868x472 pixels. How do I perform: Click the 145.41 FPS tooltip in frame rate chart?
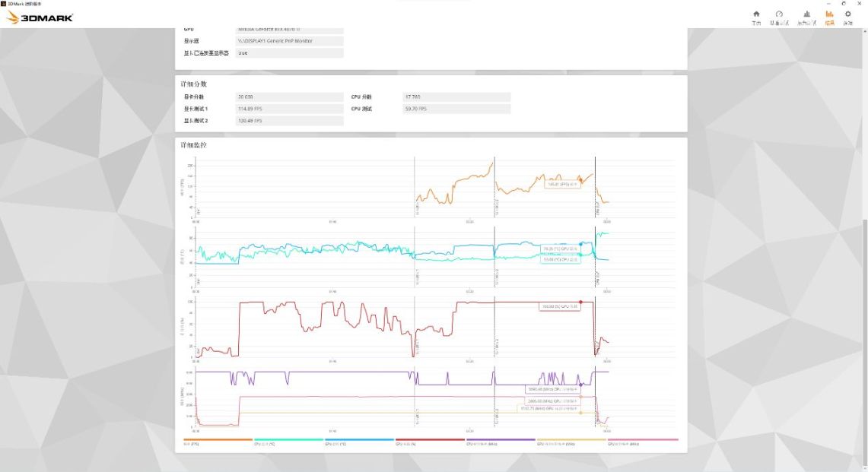(562, 184)
